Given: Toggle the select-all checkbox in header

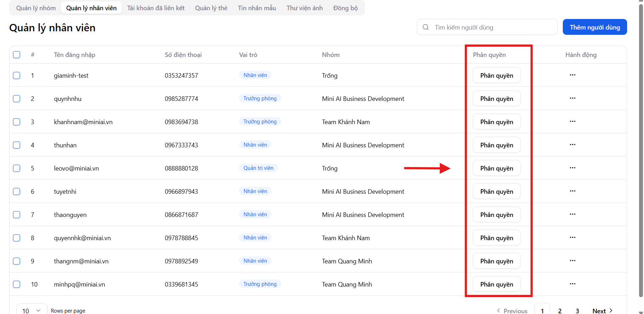Looking at the screenshot, I should [x=17, y=55].
